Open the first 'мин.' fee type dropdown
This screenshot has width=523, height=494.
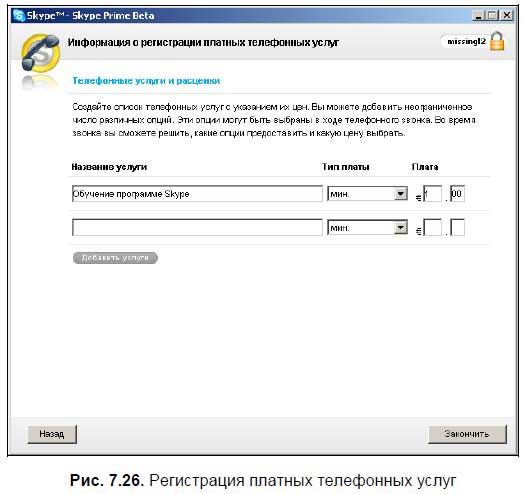367,194
